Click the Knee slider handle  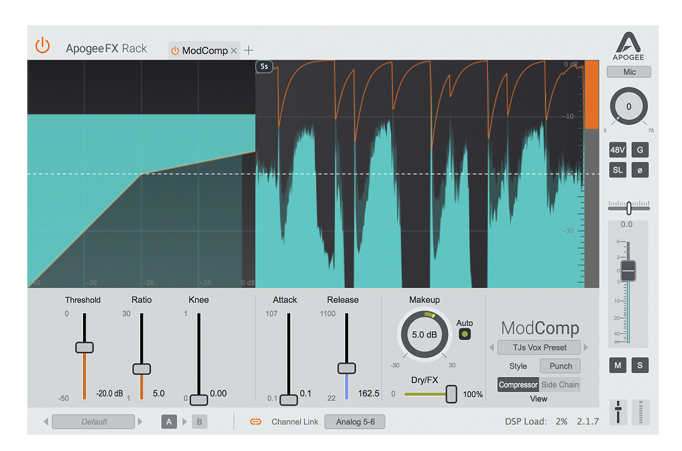point(199,400)
